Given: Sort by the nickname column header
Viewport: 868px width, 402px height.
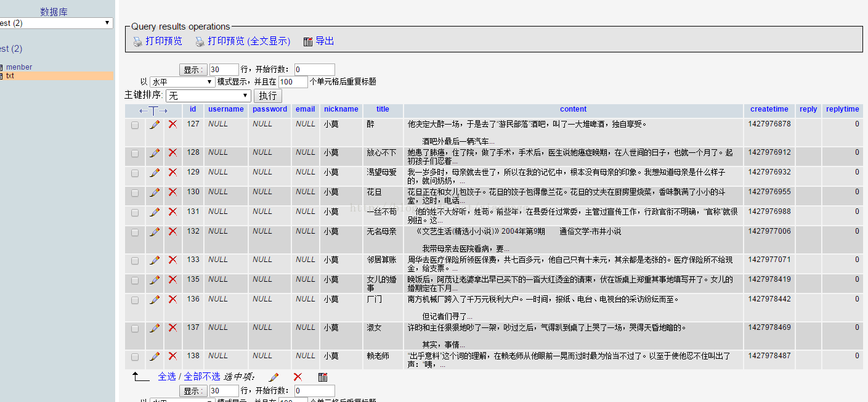Looking at the screenshot, I should (x=341, y=109).
